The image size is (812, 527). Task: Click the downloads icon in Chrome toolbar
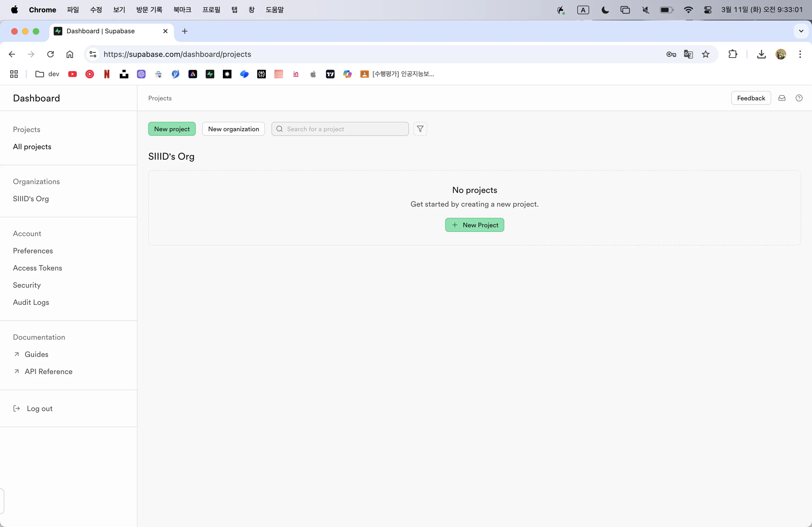(761, 54)
